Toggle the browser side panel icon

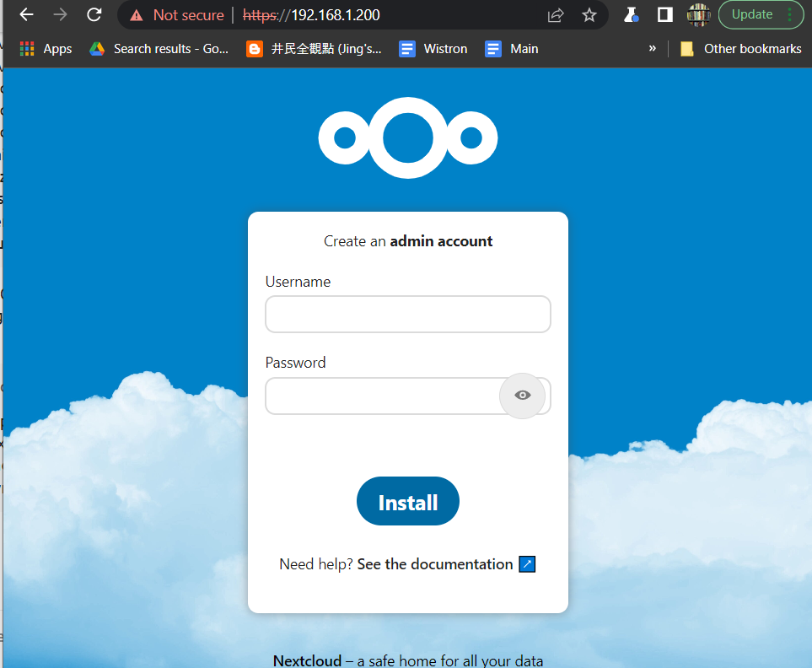(x=665, y=14)
